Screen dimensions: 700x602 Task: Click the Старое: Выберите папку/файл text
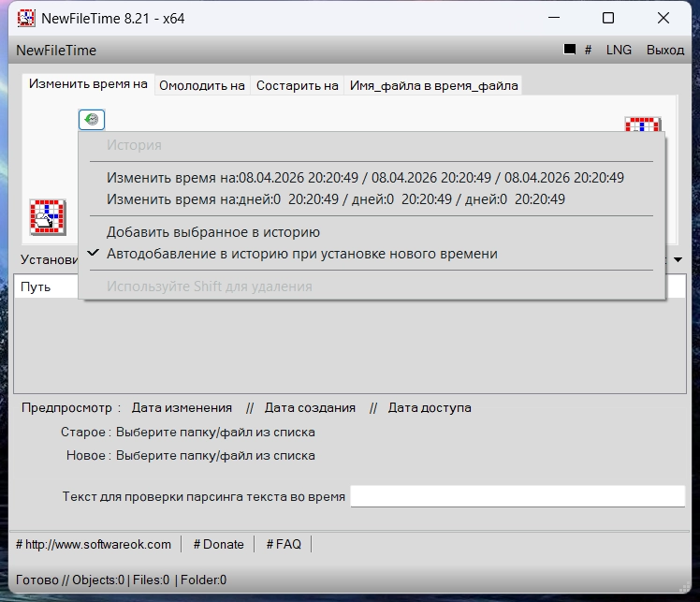click(187, 433)
